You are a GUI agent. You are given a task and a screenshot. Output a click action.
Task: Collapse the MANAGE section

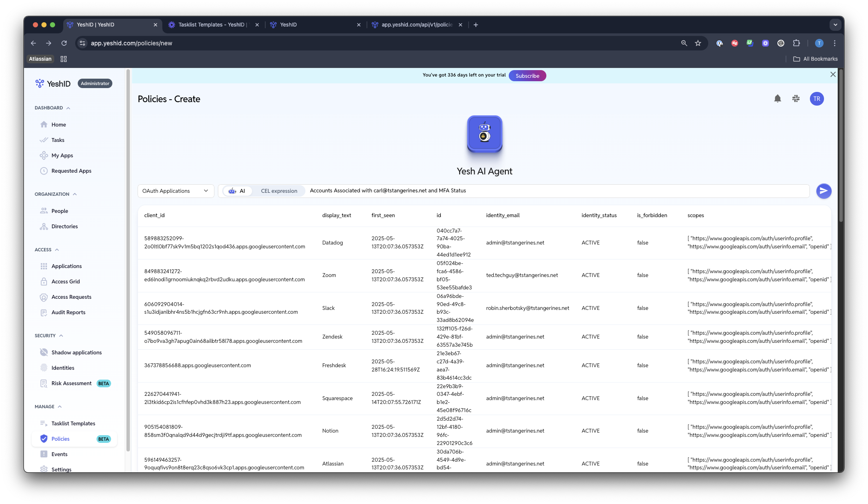click(x=48, y=407)
